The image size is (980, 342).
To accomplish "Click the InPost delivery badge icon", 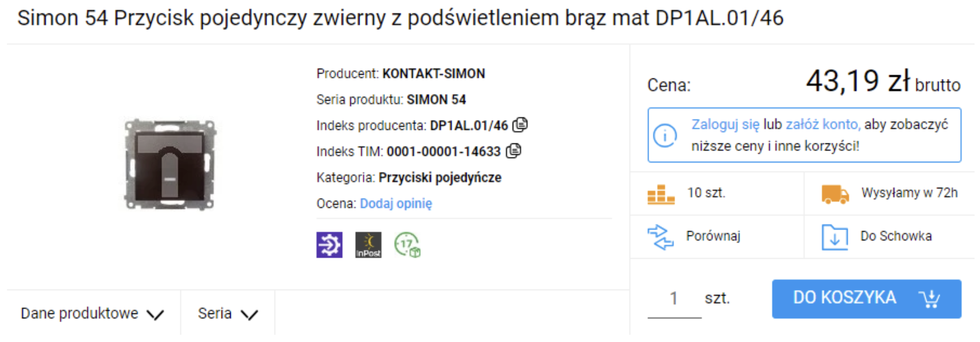I will point(368,245).
